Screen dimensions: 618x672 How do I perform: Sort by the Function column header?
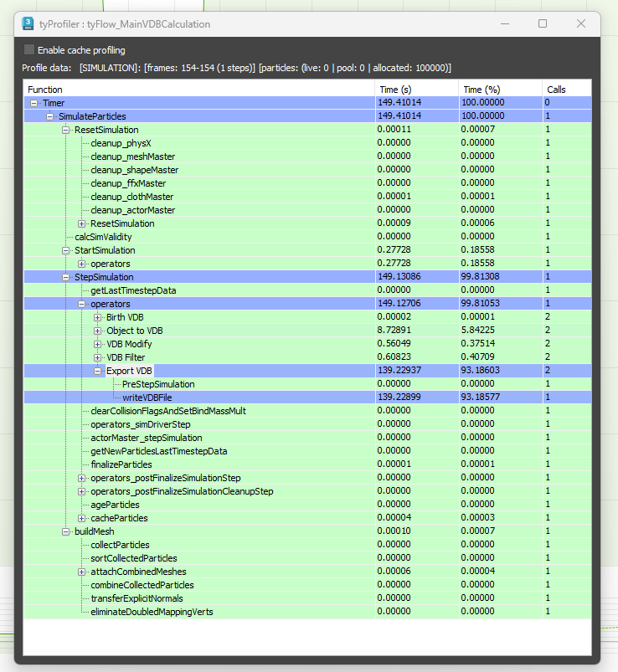point(198,89)
